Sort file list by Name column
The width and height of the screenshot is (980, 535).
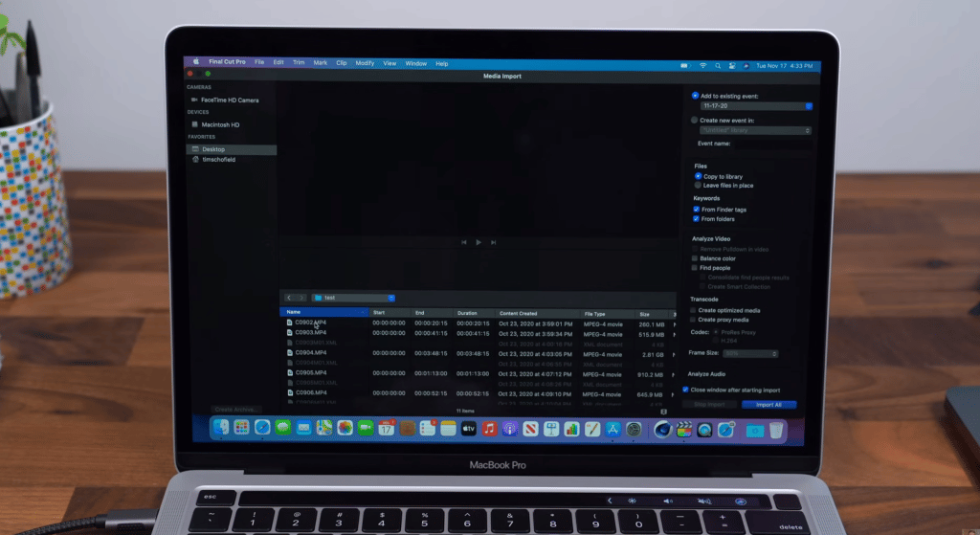(x=323, y=312)
